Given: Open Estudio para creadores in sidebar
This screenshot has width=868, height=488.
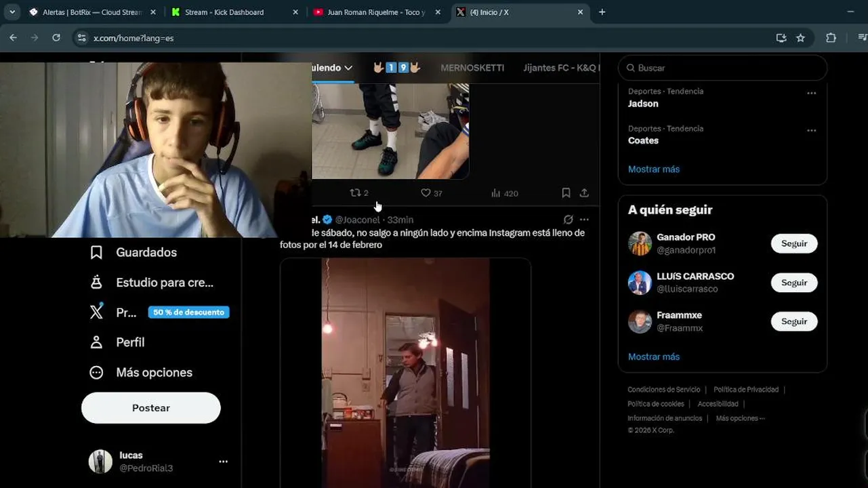Looking at the screenshot, I should tap(152, 283).
